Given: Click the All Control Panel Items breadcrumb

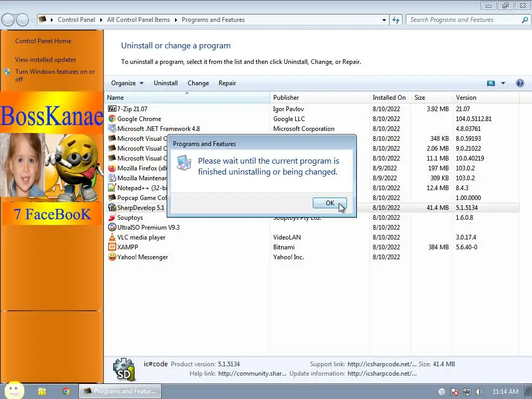Looking at the screenshot, I should 138,20.
